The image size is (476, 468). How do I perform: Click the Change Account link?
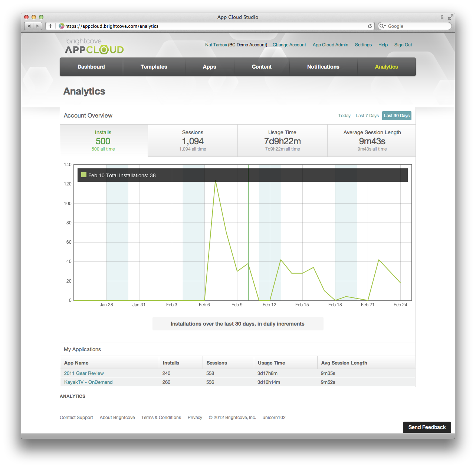(289, 45)
